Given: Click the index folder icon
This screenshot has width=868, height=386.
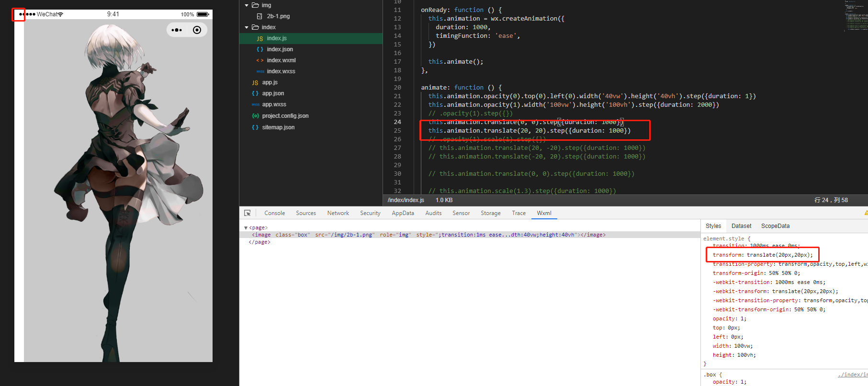Looking at the screenshot, I should (256, 27).
